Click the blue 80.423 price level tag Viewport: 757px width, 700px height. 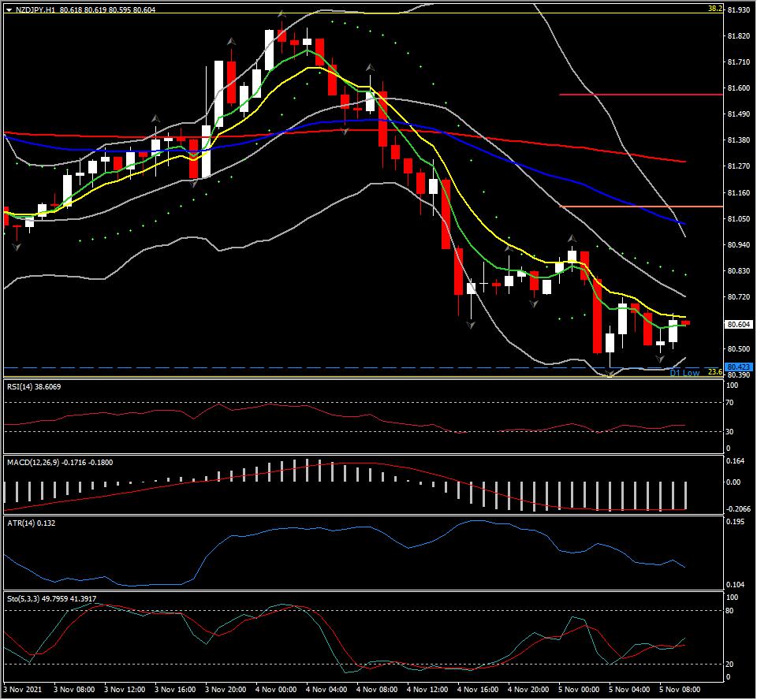click(739, 367)
